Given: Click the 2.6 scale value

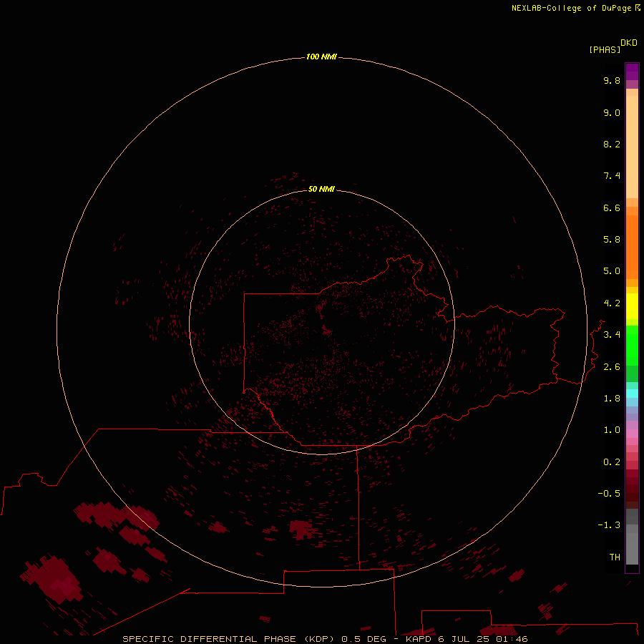Looking at the screenshot, I should pyautogui.click(x=612, y=367).
